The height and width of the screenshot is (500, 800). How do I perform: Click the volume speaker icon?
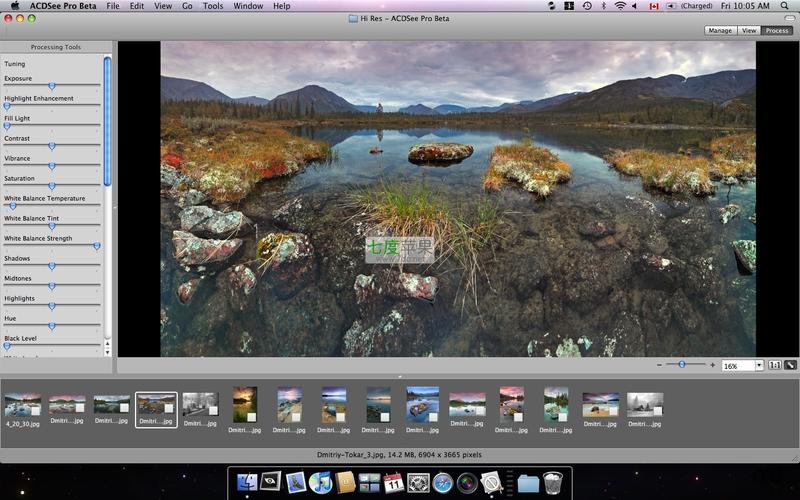tap(635, 6)
